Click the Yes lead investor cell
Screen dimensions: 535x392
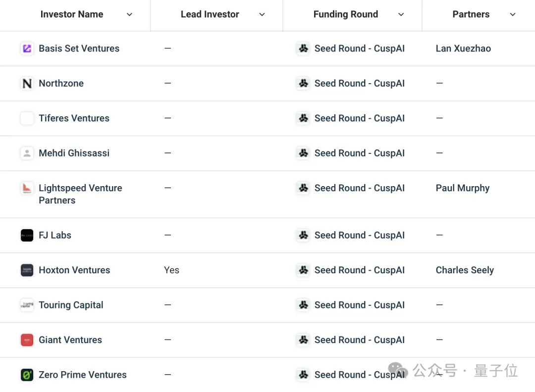click(171, 270)
